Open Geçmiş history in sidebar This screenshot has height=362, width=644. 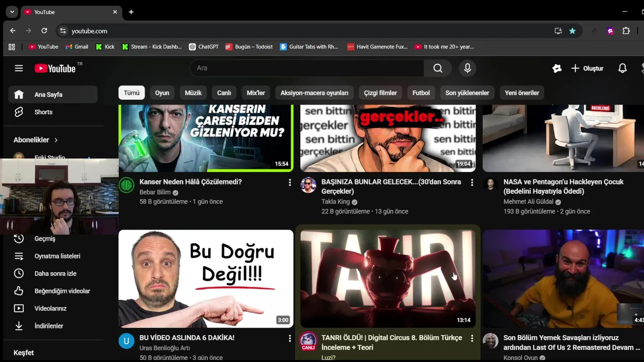53,239
